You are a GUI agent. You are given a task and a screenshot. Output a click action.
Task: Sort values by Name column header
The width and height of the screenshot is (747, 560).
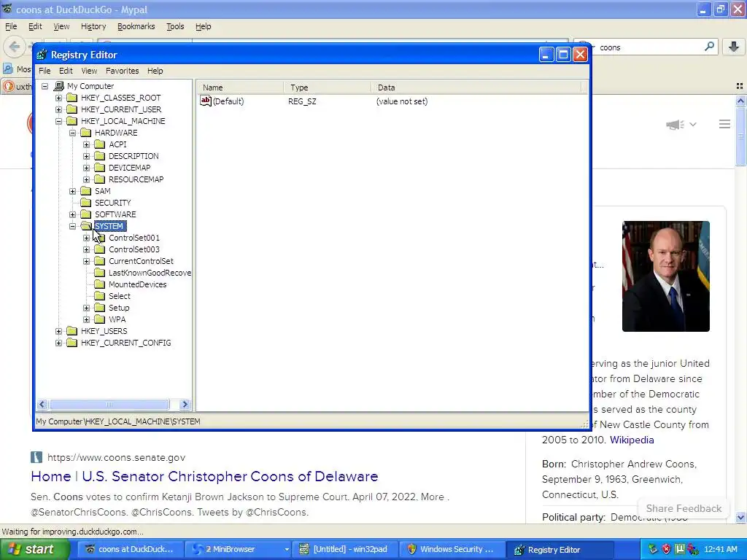[x=241, y=87]
